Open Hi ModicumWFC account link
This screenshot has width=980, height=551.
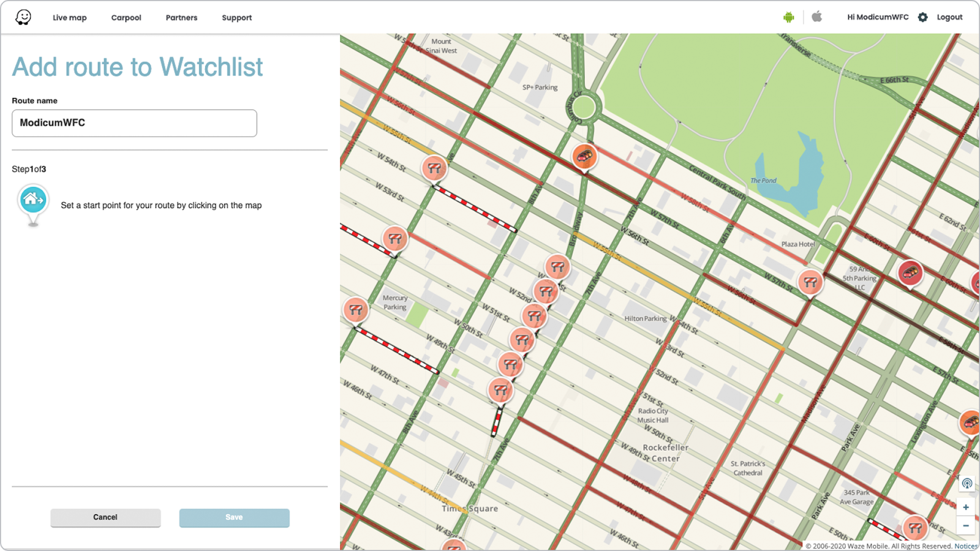click(x=878, y=17)
